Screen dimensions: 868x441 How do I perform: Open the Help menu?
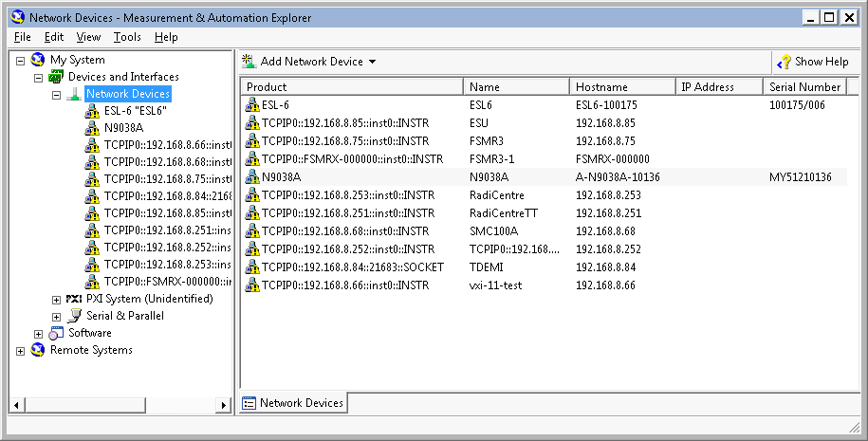[x=166, y=37]
